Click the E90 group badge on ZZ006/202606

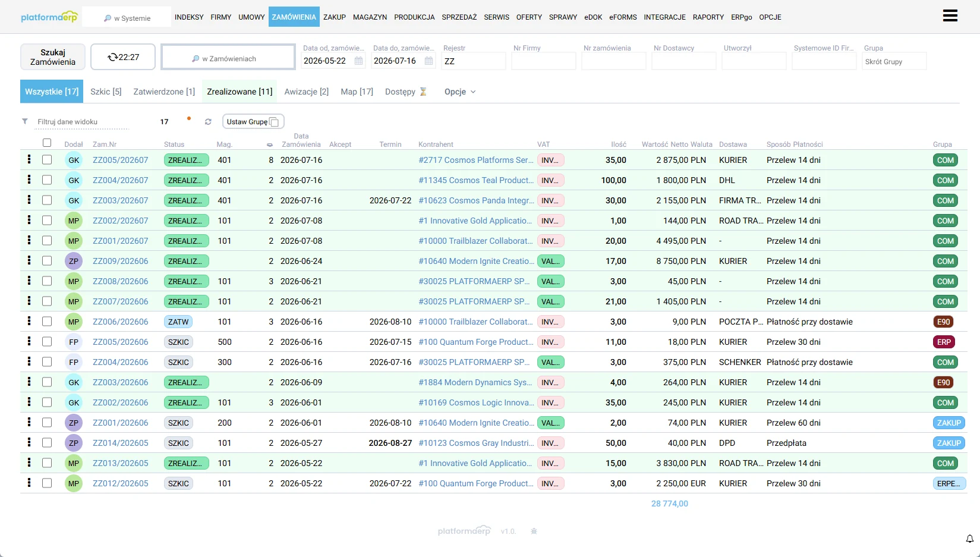[x=944, y=322]
